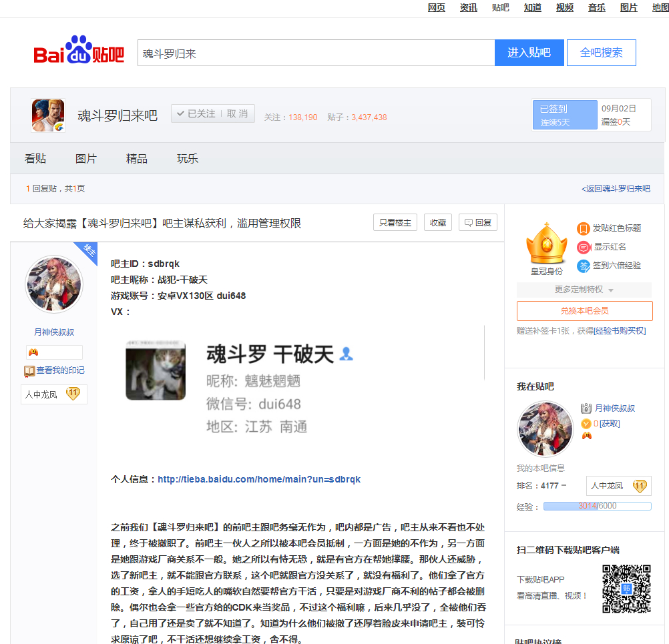Viewport: 669px width, 644px height.
Task: Click the 获取 link next to coins
Action: click(x=610, y=424)
